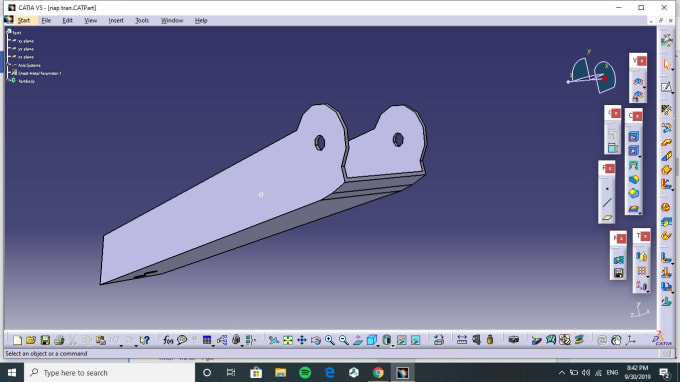The width and height of the screenshot is (680, 382).
Task: Close the floating toolbar containing Point and Line
Action: coord(610,168)
